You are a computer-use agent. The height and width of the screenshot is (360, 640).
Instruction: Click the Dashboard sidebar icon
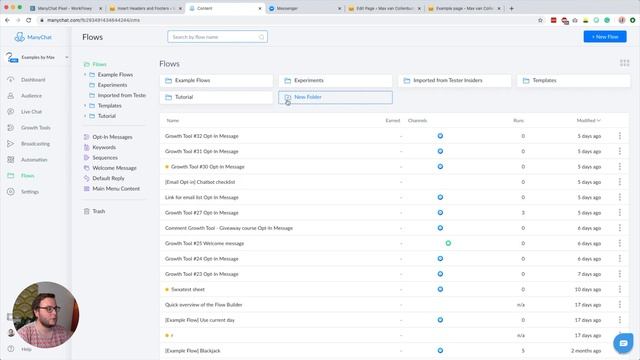pos(11,80)
